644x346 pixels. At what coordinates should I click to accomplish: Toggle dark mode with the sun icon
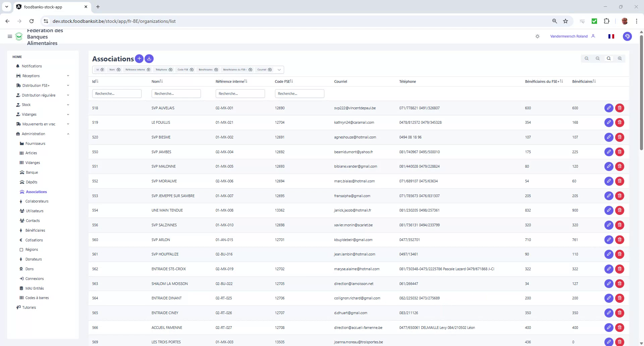[537, 36]
